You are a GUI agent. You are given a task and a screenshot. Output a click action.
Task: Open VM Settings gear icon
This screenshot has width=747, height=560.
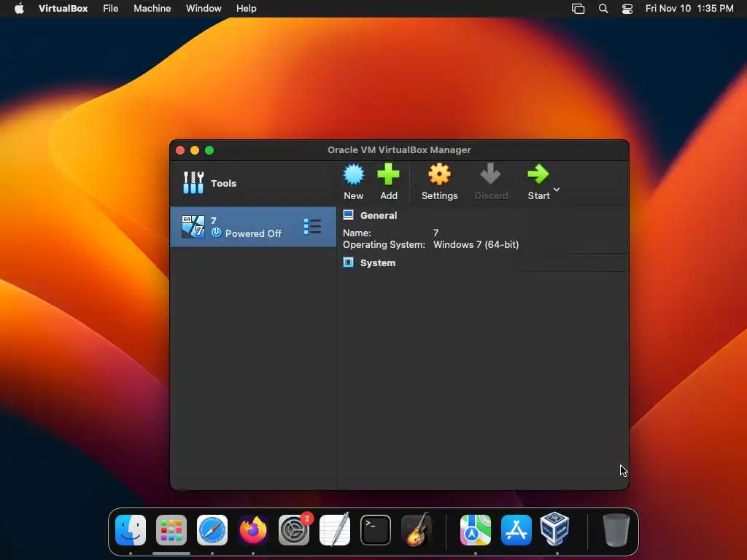(439, 174)
